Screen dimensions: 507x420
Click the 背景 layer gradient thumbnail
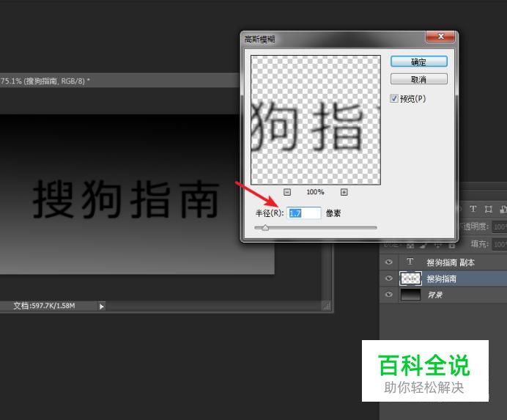pyautogui.click(x=410, y=295)
